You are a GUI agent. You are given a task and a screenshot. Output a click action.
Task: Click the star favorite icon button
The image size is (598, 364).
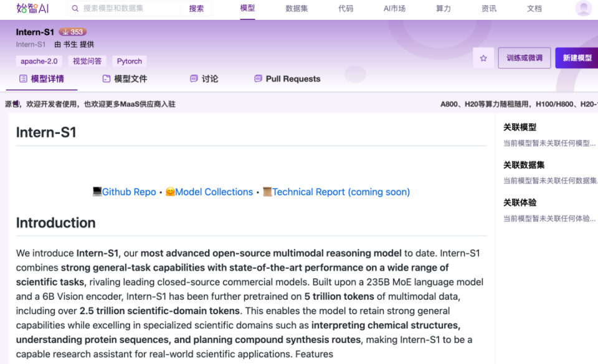pos(483,58)
